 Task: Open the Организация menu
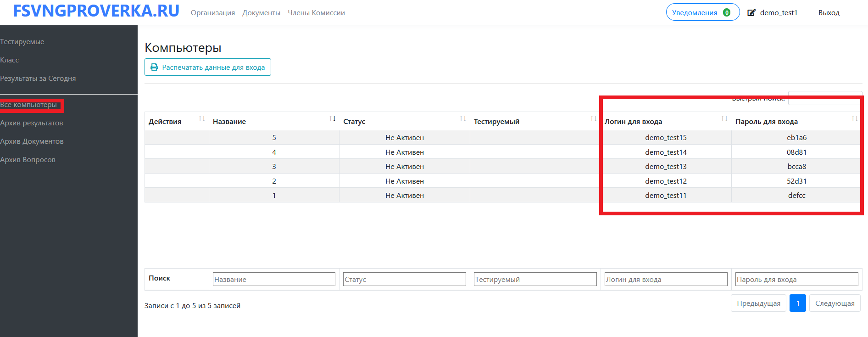[x=213, y=13]
